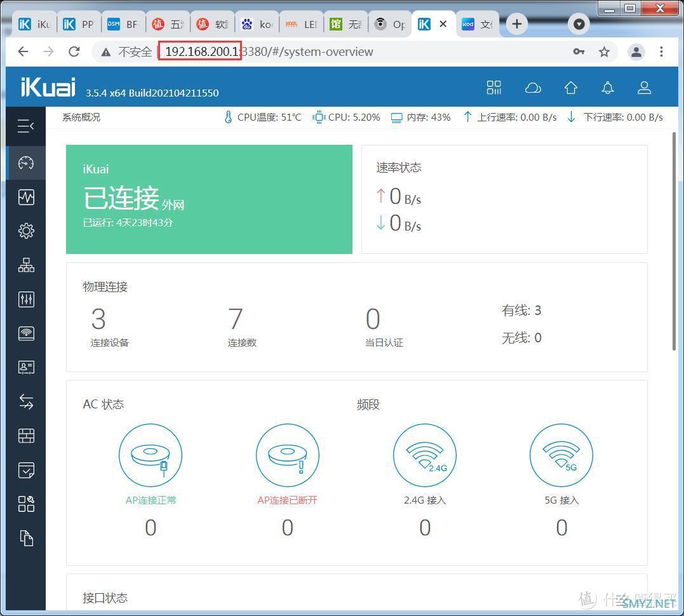Image resolution: width=684 pixels, height=616 pixels.
Task: Open user account icon in iKuai header
Action: coord(644,88)
